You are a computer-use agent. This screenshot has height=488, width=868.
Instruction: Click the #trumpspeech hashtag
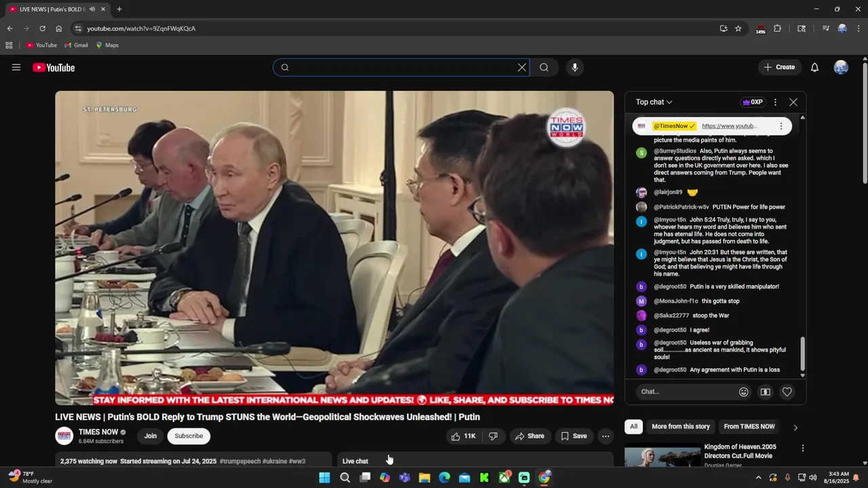tap(240, 461)
